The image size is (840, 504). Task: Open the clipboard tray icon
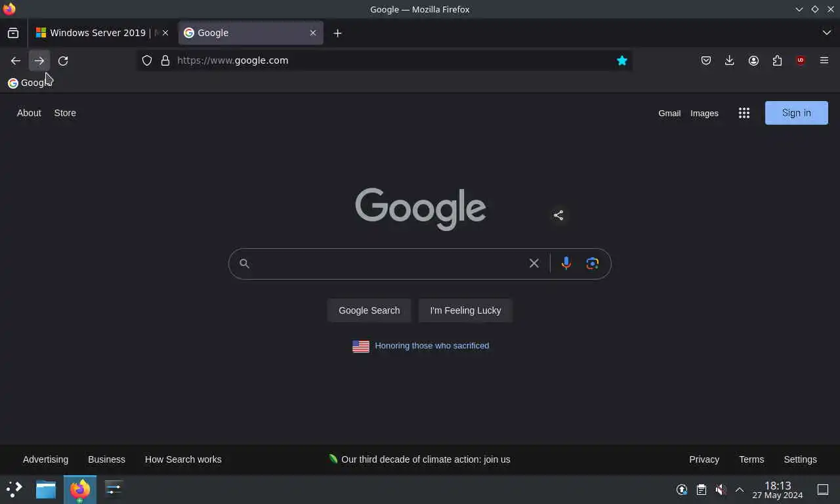[x=701, y=490]
